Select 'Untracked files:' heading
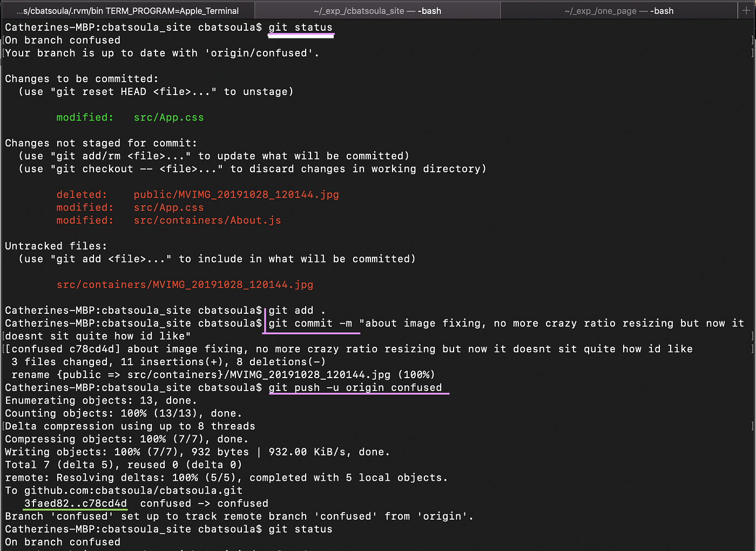Screen dimensions: 756x551 [x=56, y=246]
